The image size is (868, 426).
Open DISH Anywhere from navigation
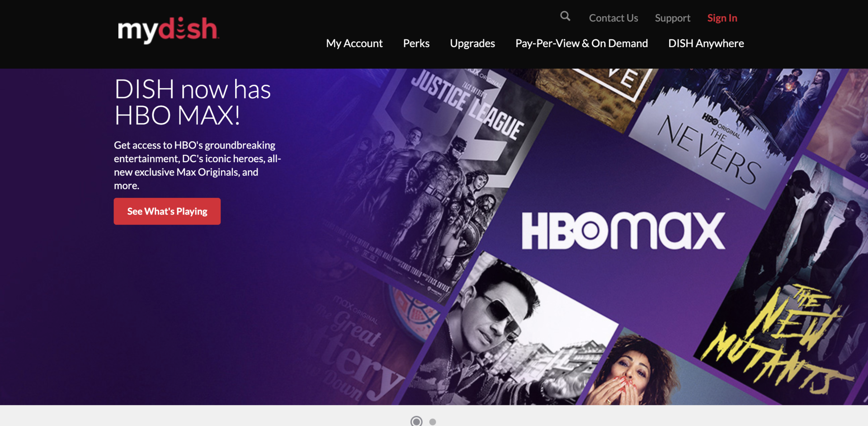(x=706, y=43)
